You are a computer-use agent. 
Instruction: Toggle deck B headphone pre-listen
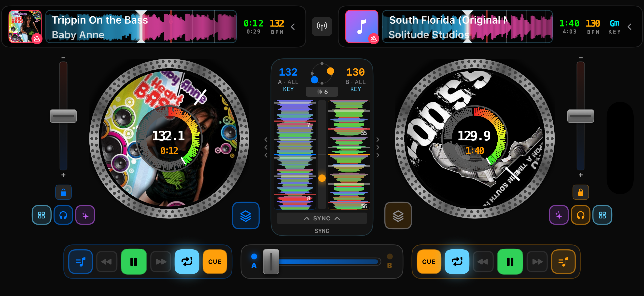click(580, 215)
